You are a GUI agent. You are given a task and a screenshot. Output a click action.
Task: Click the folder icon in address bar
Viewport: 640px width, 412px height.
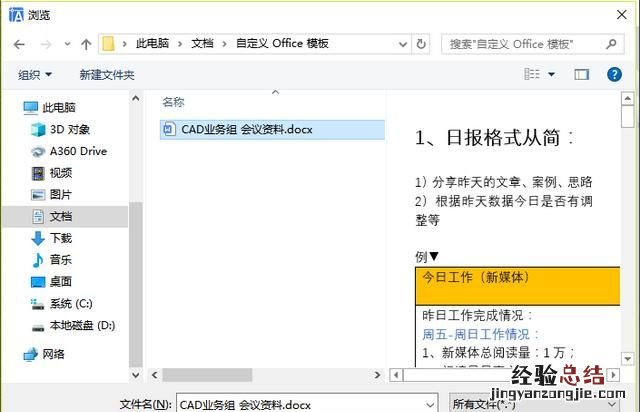coord(108,43)
